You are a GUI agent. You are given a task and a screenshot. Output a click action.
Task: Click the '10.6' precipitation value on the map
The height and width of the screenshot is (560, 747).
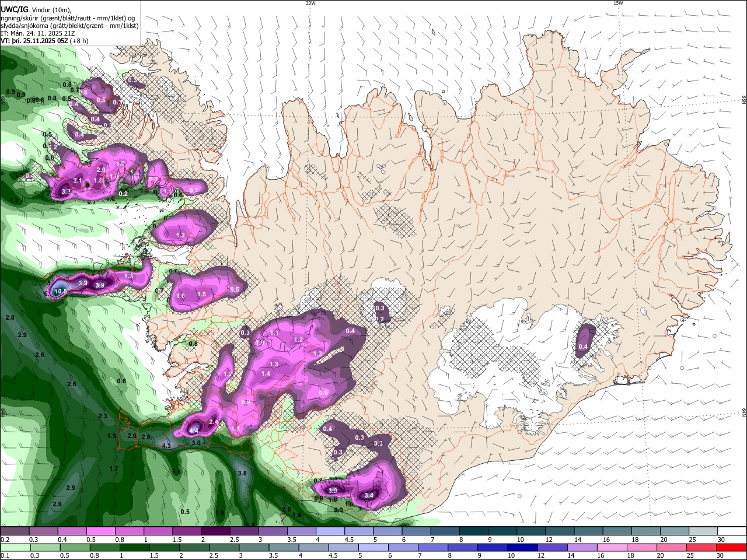tap(61, 292)
